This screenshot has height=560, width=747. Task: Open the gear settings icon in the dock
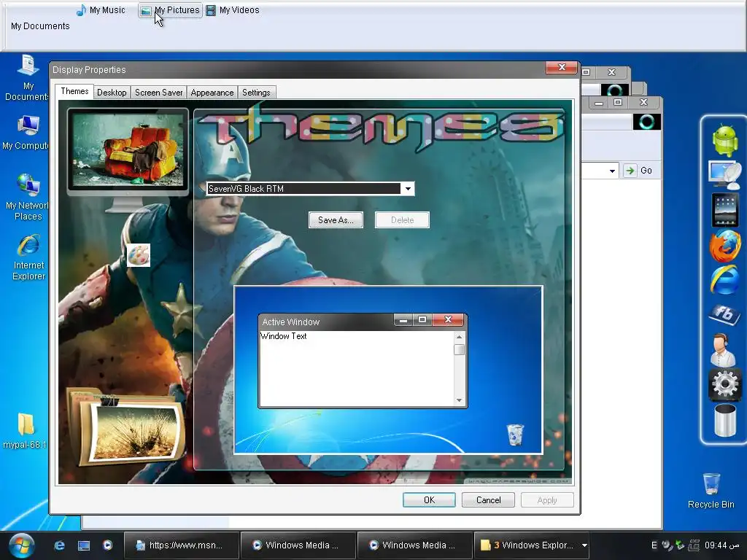(x=724, y=384)
